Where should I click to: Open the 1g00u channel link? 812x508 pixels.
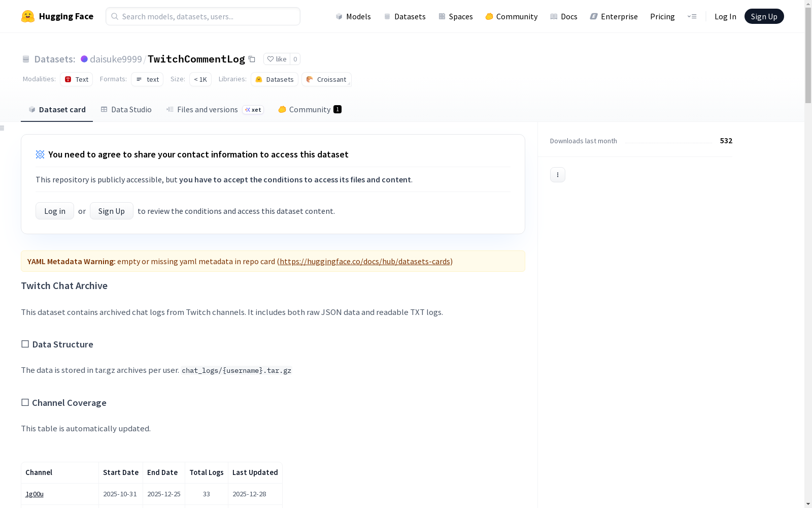(x=35, y=494)
